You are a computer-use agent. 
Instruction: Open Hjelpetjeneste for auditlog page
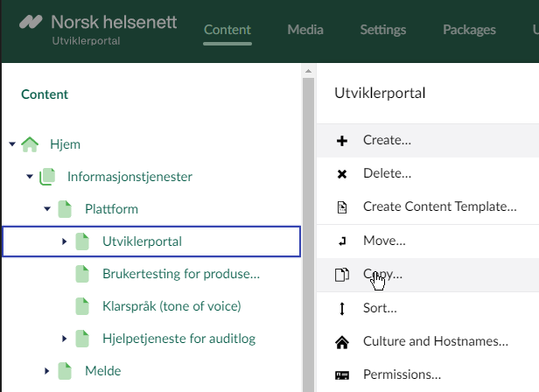pyautogui.click(x=178, y=339)
